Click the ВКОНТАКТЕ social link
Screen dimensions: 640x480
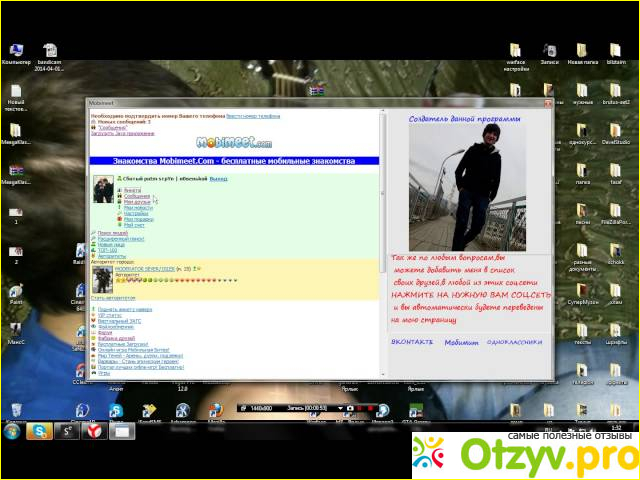coord(410,341)
